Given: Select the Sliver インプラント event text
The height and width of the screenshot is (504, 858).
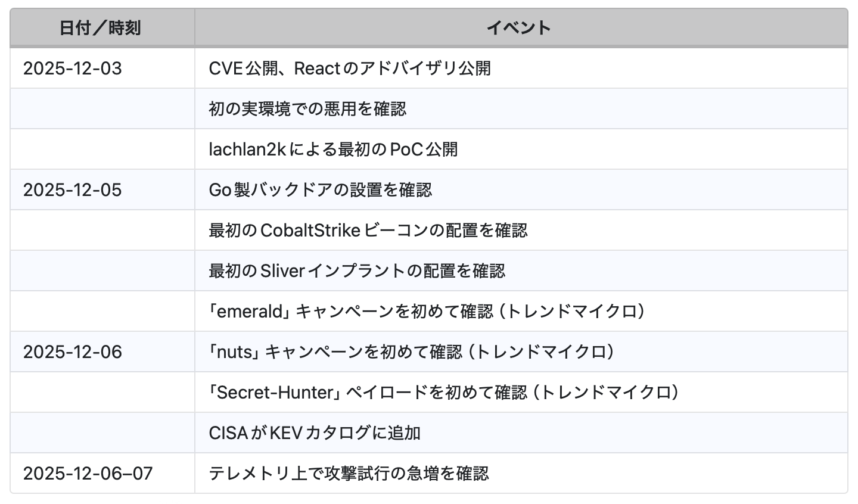Looking at the screenshot, I should pos(356,271).
